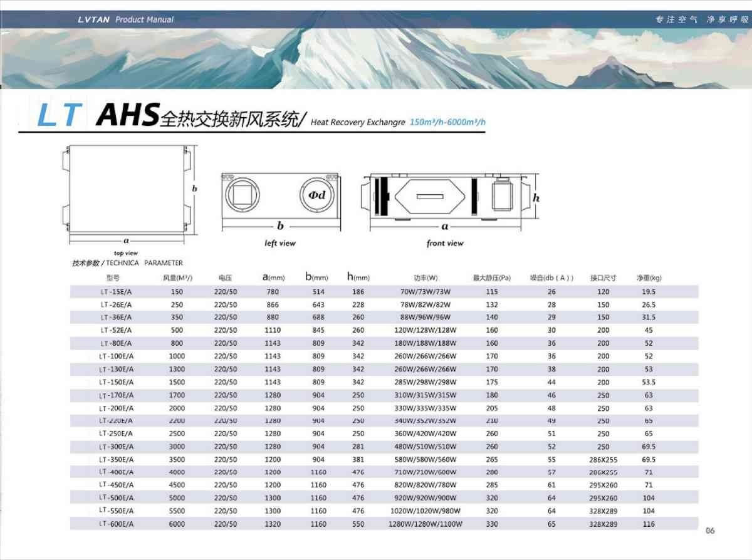Click the '接口尺寸' column header

tap(603, 277)
